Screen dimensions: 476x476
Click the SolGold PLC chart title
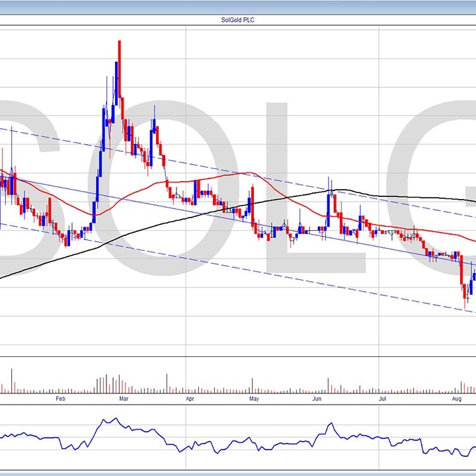click(238, 20)
